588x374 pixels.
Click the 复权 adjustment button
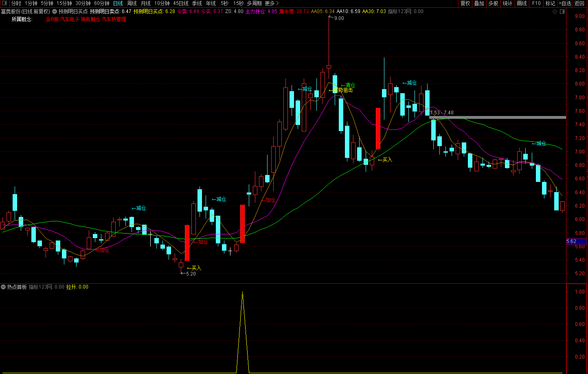pyautogui.click(x=465, y=3)
